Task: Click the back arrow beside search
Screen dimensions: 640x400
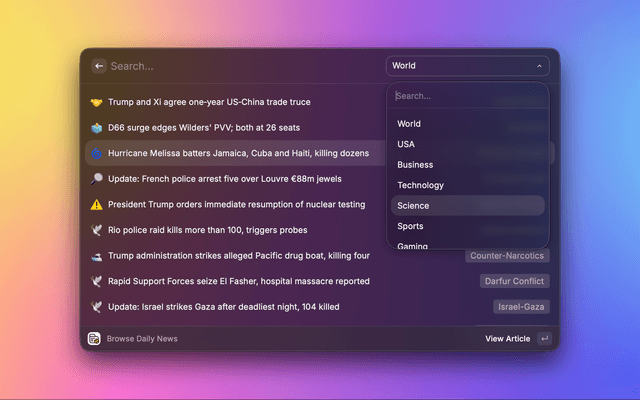Action: click(99, 66)
